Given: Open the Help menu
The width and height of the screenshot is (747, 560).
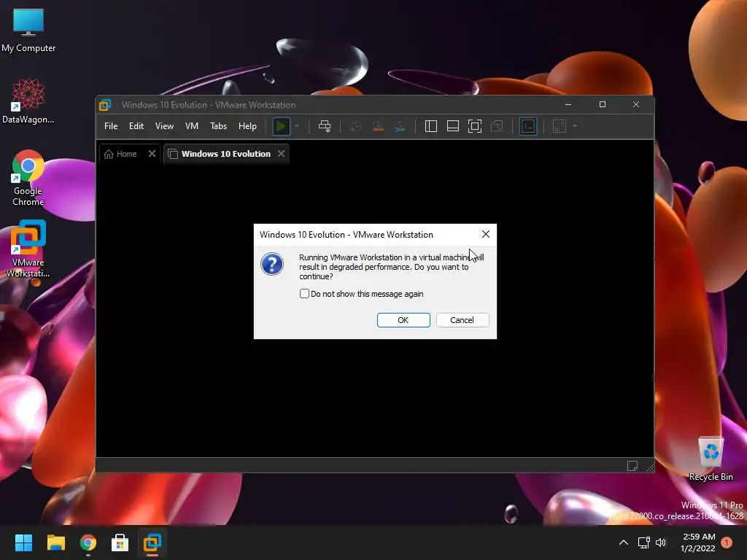Looking at the screenshot, I should click(247, 126).
